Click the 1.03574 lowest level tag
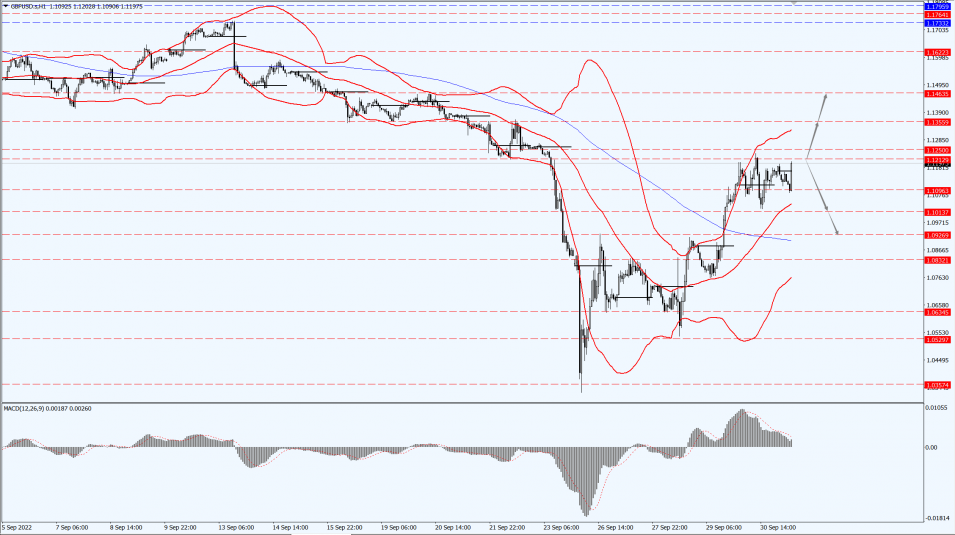 click(937, 385)
